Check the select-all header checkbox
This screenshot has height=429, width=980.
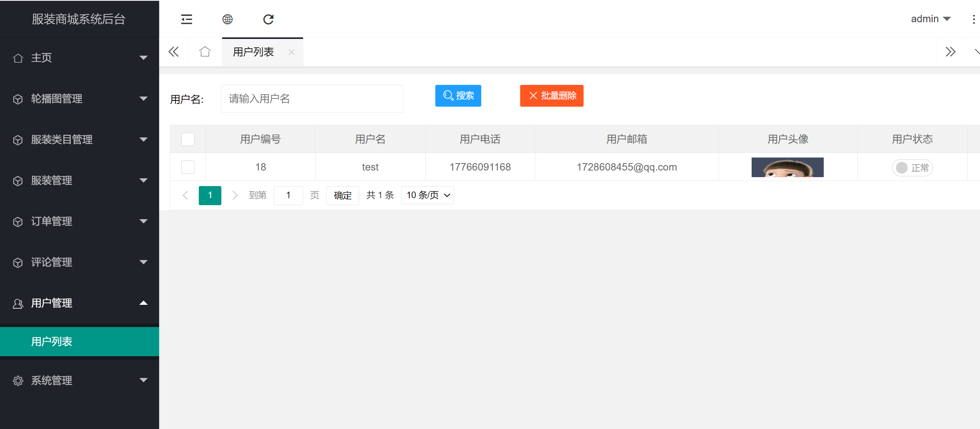click(188, 139)
